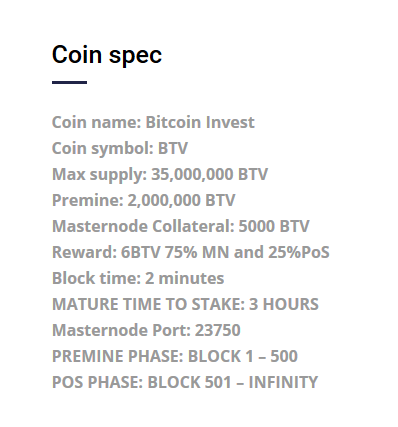Image resolution: width=398 pixels, height=427 pixels.
Task: Click the Masternode Port: 23750 line
Action: 146,330
